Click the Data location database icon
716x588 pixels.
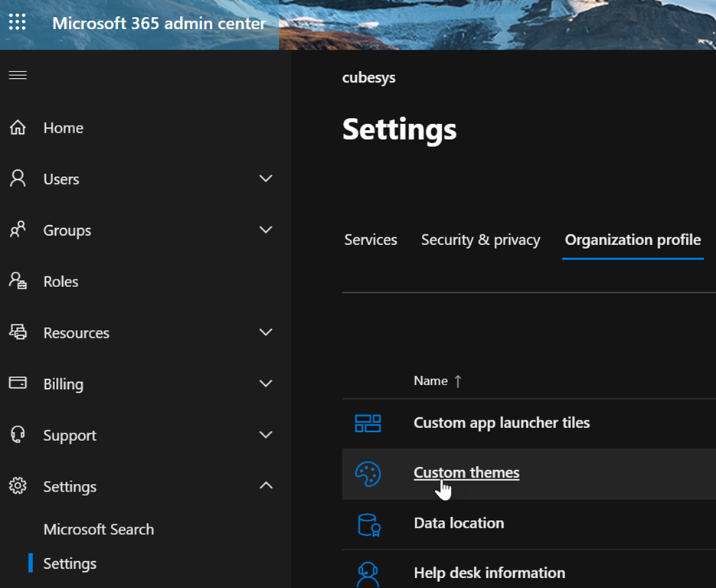pyautogui.click(x=369, y=524)
